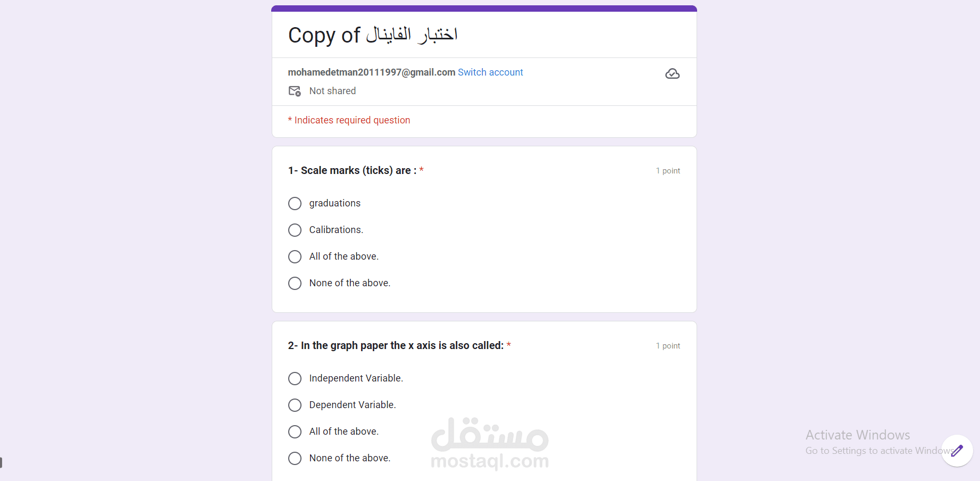Click the "Not shared" label
980x481 pixels.
point(332,90)
